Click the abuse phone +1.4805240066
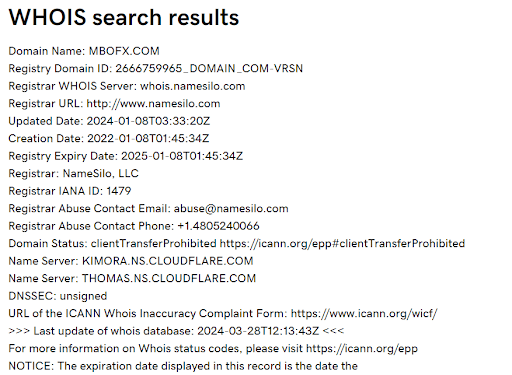 218,226
